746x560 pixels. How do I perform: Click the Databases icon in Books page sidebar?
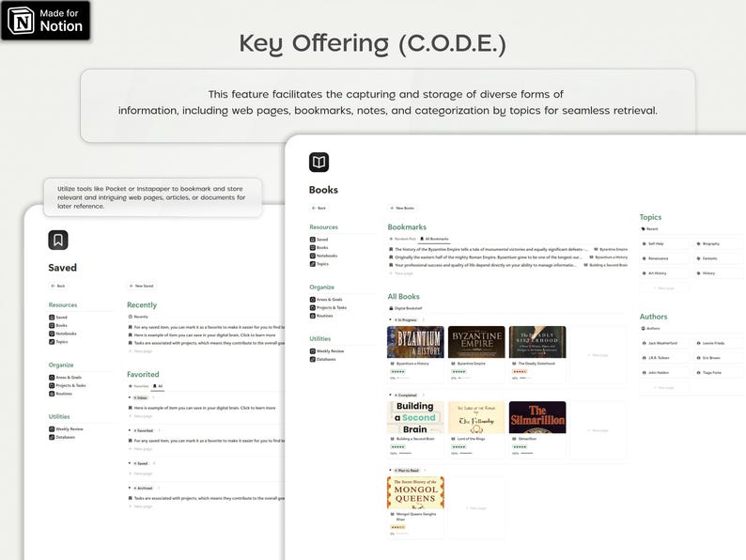[313, 359]
